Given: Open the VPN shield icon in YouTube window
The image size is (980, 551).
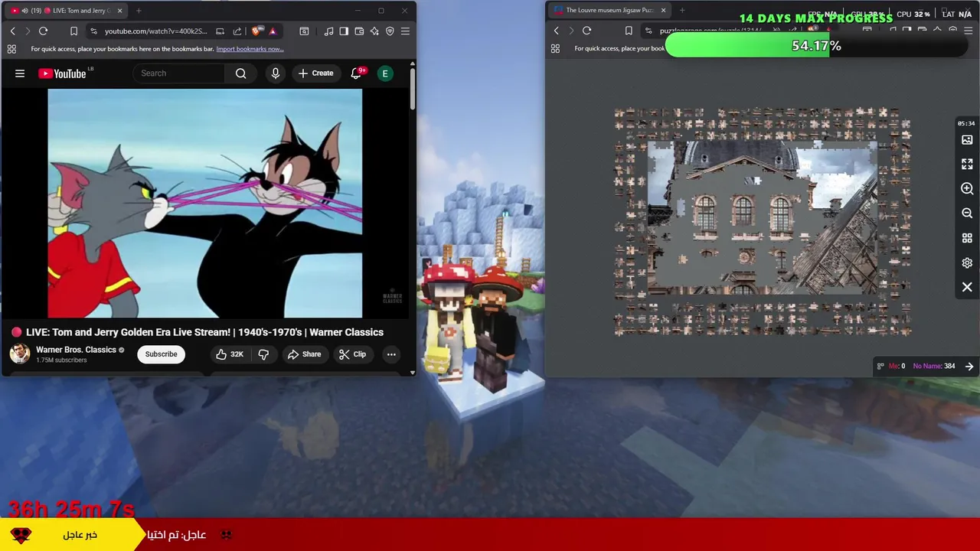Looking at the screenshot, I should click(x=390, y=31).
